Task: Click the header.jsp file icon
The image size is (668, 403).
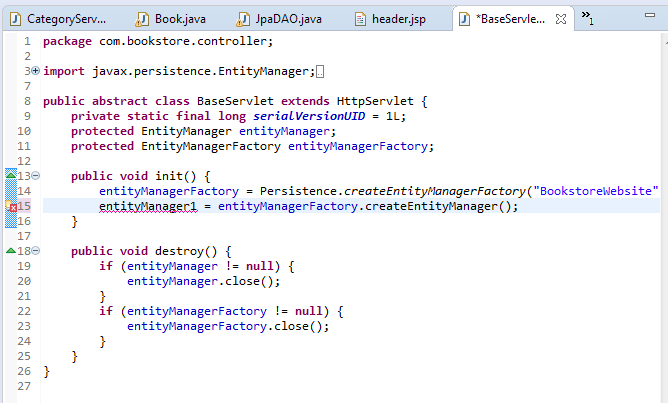Action: point(360,19)
